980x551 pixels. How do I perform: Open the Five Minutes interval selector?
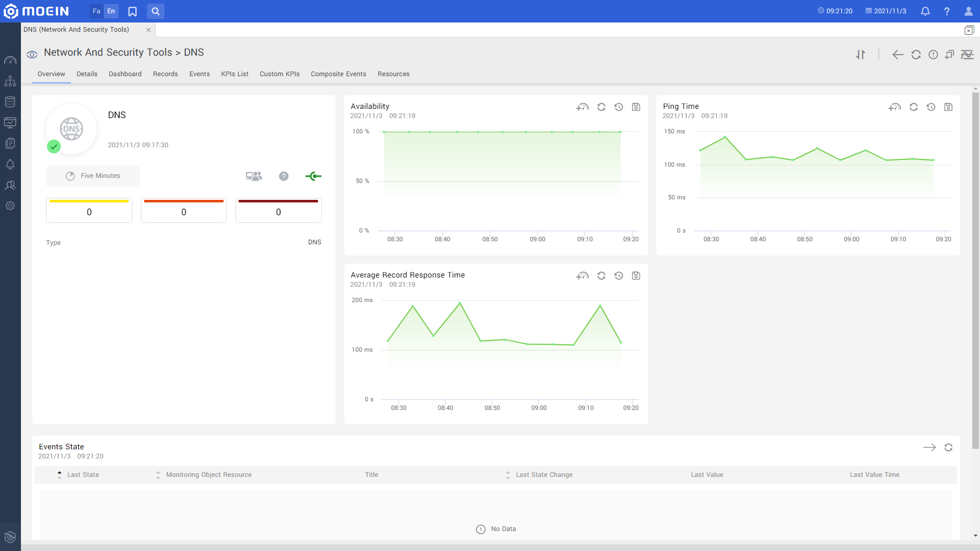pyautogui.click(x=93, y=176)
